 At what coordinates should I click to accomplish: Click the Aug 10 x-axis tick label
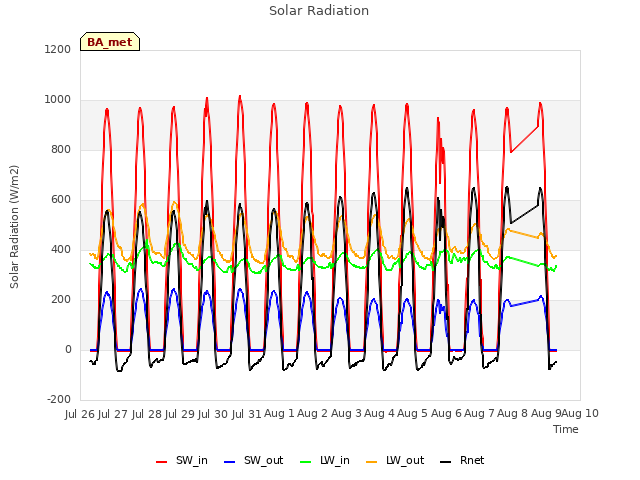point(580,414)
